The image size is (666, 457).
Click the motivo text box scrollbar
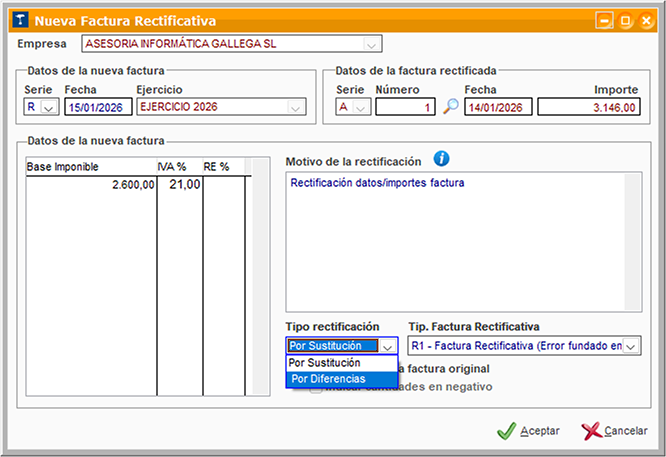(x=632, y=242)
